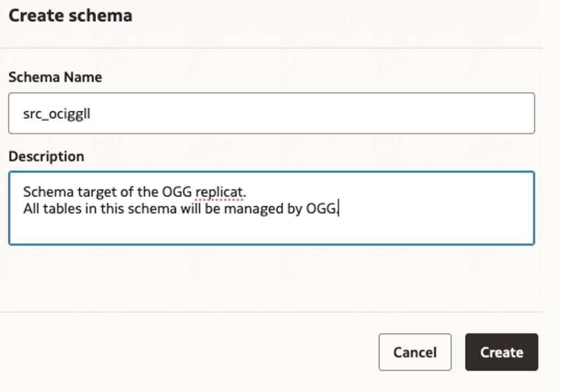Click the misspelled word 'replicat'

[219, 193]
